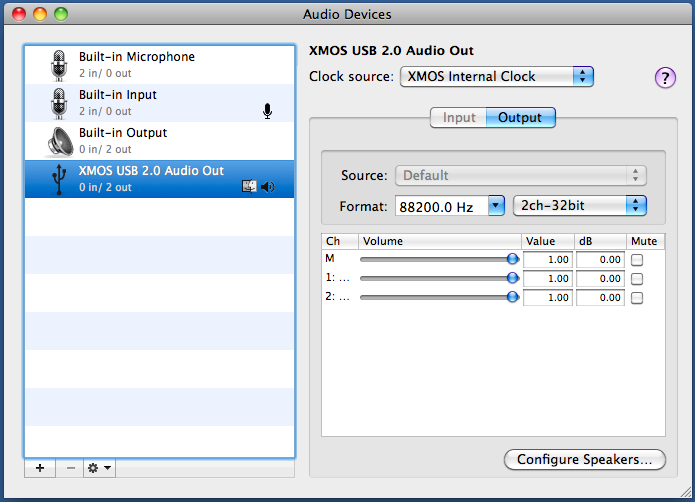This screenshot has width=695, height=502.
Task: Open help with the question mark button
Action: [x=665, y=78]
